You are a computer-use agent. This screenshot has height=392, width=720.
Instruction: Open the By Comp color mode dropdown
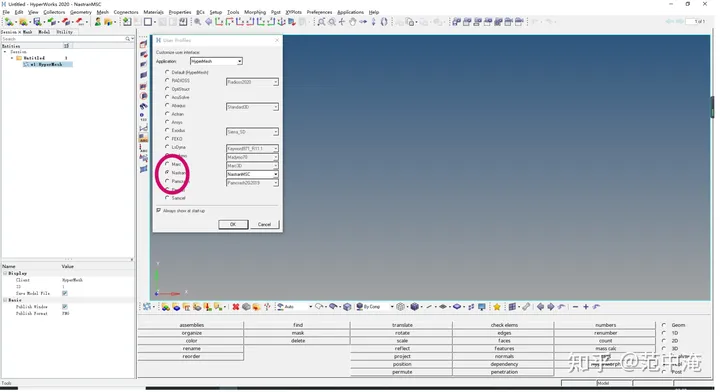coord(375,307)
